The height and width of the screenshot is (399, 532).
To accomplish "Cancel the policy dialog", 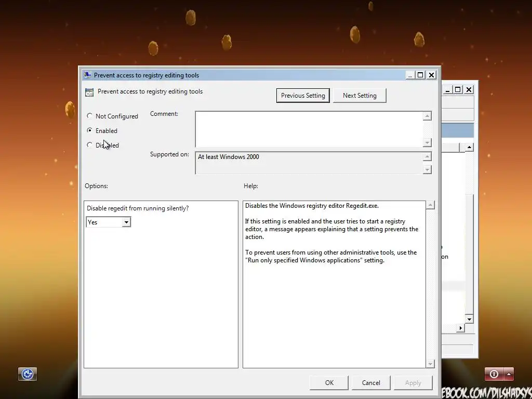I will 371,383.
